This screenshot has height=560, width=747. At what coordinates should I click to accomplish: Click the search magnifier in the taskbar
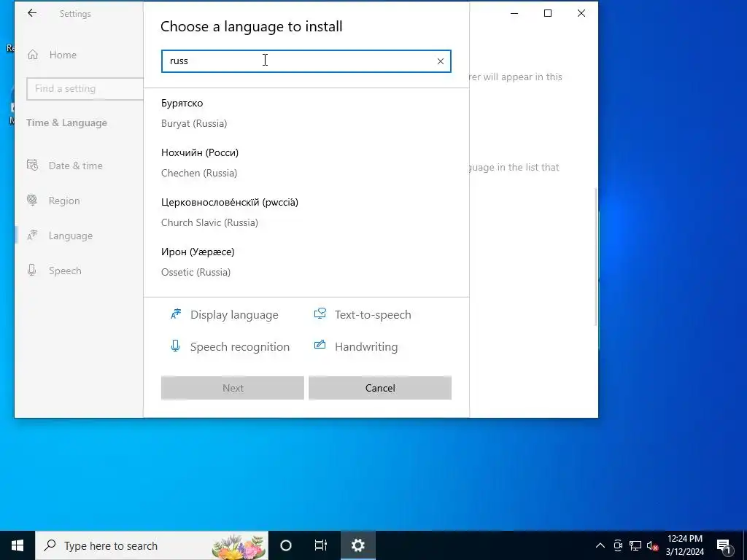50,545
